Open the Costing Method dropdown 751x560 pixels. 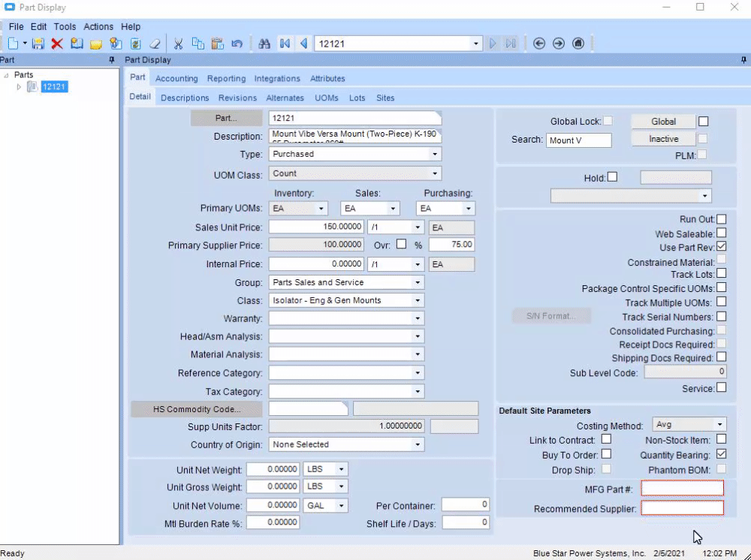coord(719,425)
